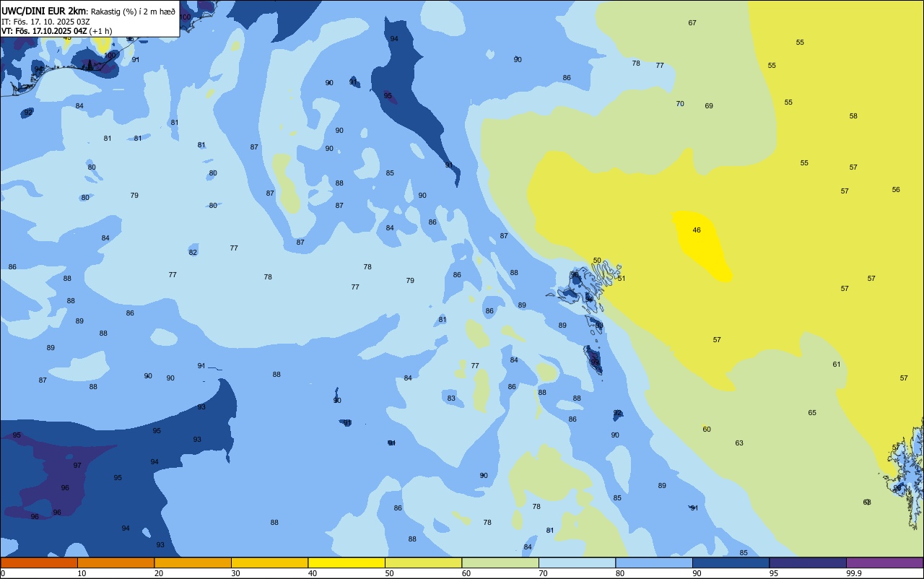Viewport: 924px width, 579px height.
Task: Click the 46 value in the bright yellow area
Action: point(697,230)
